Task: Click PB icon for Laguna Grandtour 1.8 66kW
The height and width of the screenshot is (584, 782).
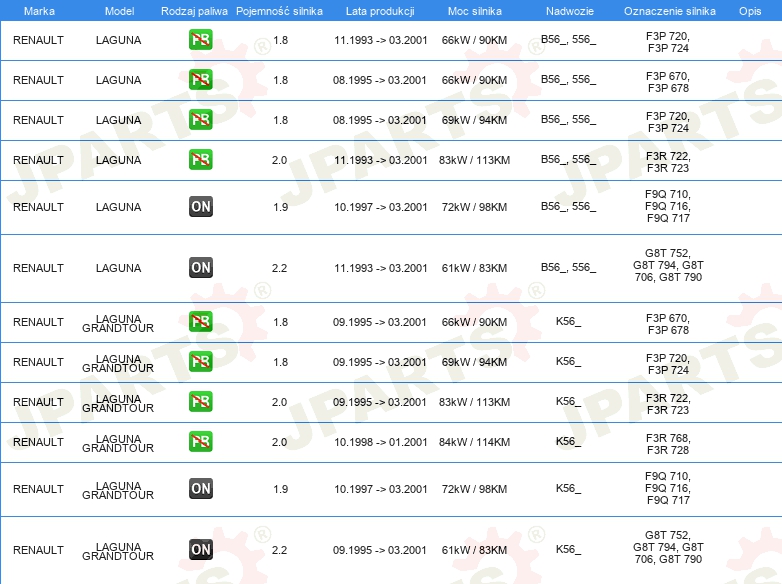Action: tap(200, 322)
